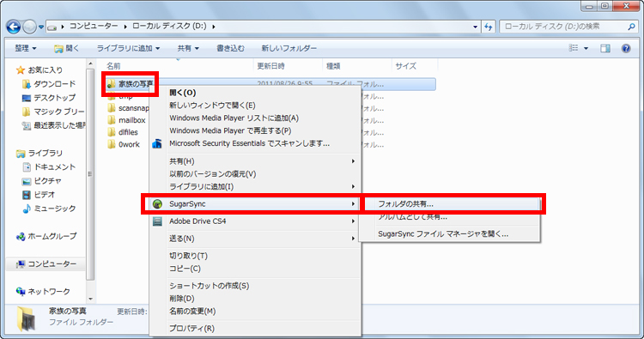The width and height of the screenshot is (644, 339).
Task: Click the 開く toolbar button
Action: click(67, 48)
